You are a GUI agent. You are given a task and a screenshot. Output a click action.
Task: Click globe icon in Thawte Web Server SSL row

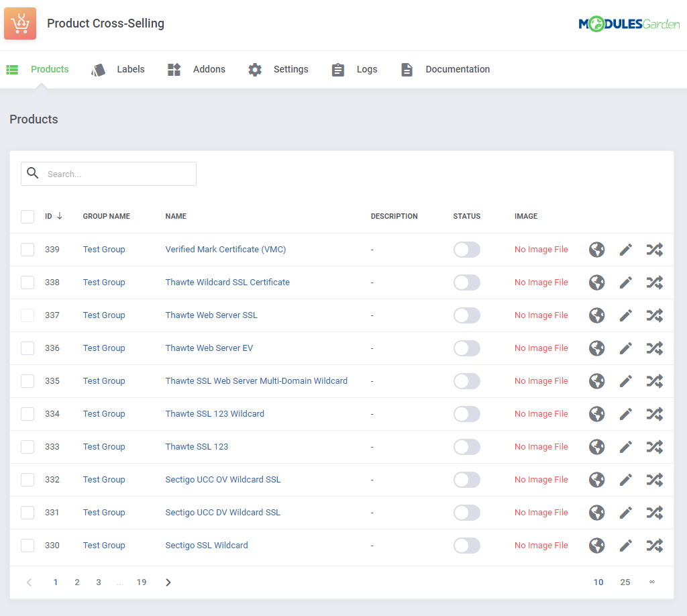pyautogui.click(x=596, y=315)
